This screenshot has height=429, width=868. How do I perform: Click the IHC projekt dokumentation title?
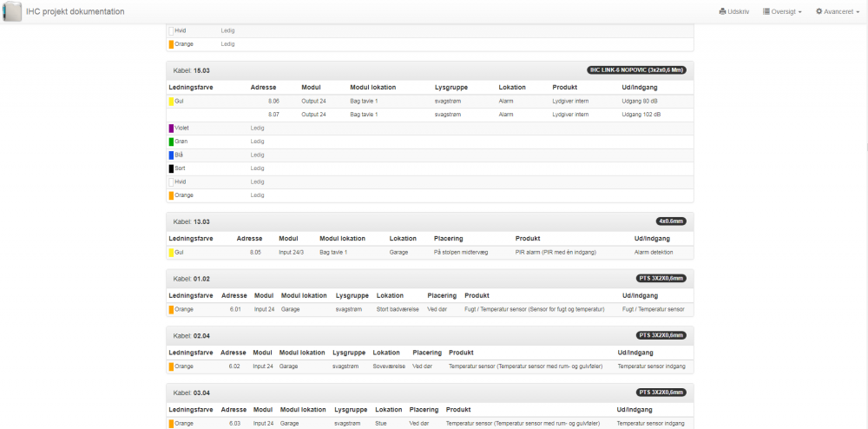click(x=75, y=12)
